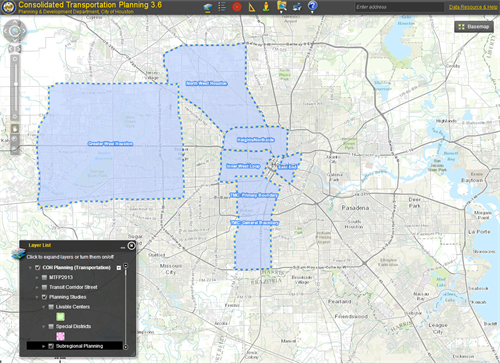The width and height of the screenshot is (500, 363).
Task: Pan the map south with down arrow
Action: pyautogui.click(x=15, y=40)
